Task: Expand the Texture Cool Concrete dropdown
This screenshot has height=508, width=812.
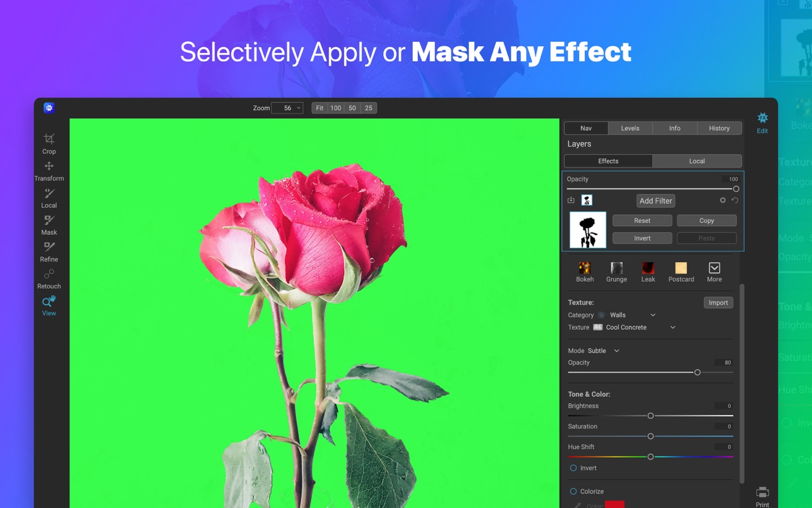Action: click(640, 328)
